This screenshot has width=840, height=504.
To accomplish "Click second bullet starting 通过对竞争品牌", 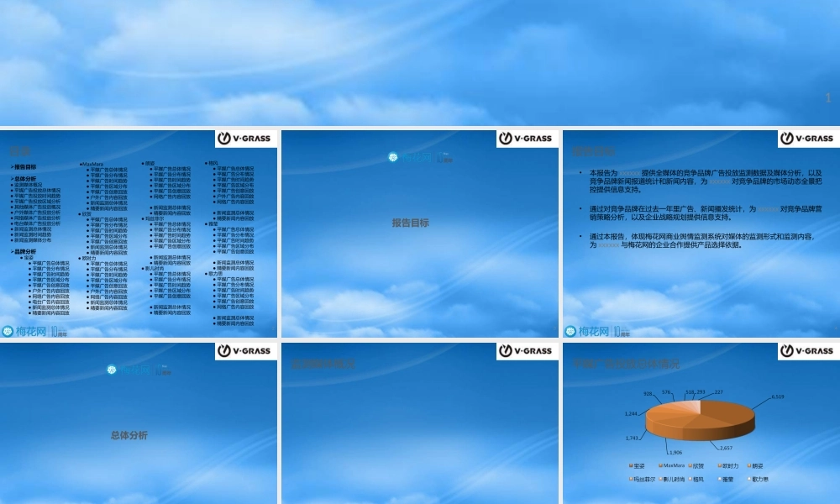I will 705,213.
